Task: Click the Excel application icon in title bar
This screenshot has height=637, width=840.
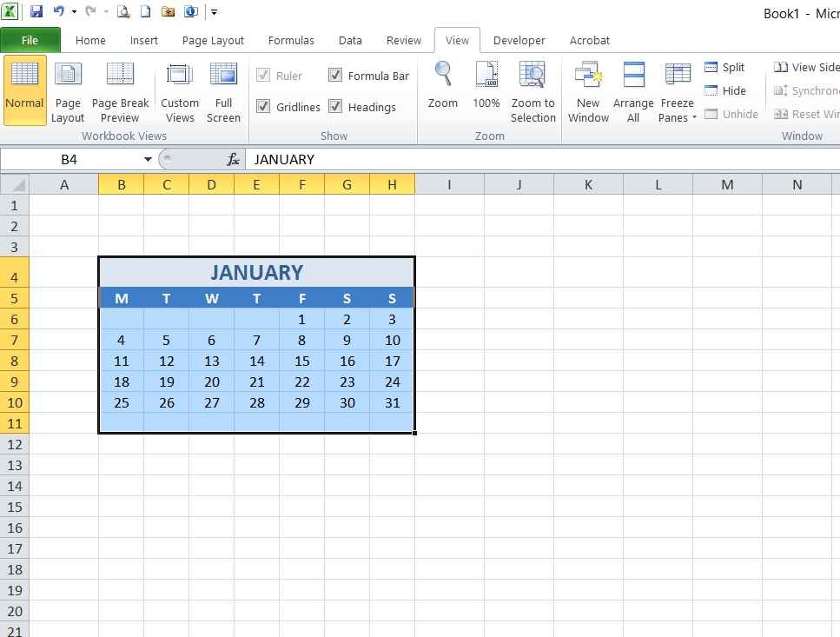Action: (x=10, y=11)
